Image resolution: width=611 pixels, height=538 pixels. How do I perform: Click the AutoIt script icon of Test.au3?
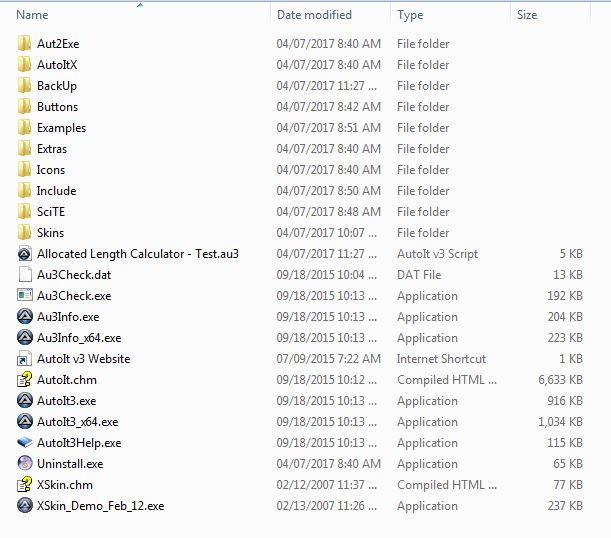(x=25, y=254)
